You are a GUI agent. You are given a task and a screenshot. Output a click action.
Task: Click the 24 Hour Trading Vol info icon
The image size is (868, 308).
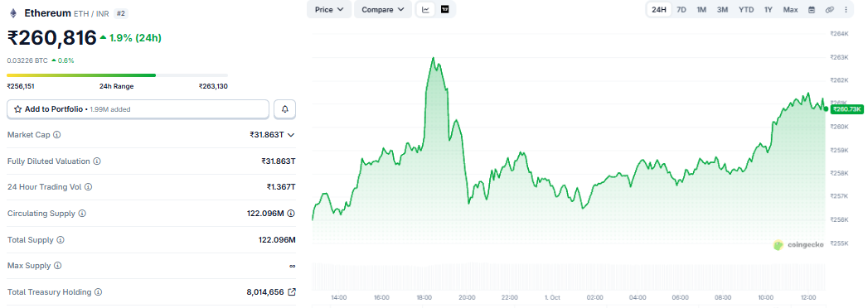(88, 187)
